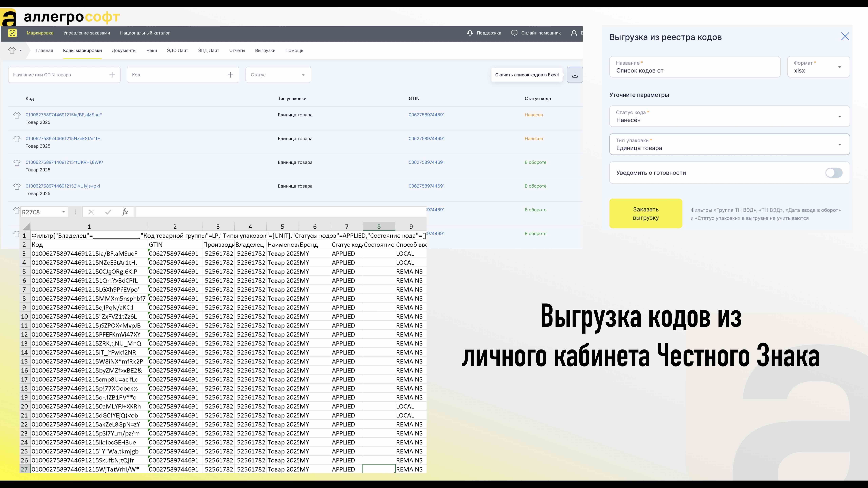Toggle Уведомить о готовности switch
The image size is (868, 488).
(x=834, y=173)
